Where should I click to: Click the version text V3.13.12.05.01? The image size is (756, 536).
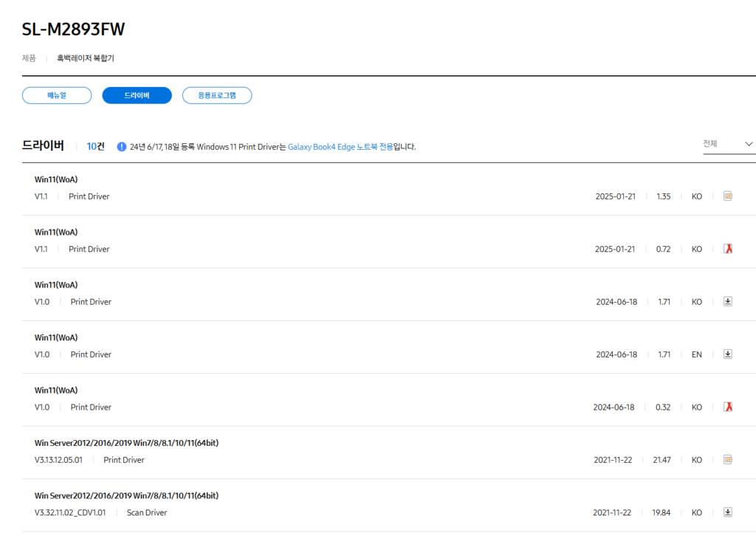(x=58, y=460)
